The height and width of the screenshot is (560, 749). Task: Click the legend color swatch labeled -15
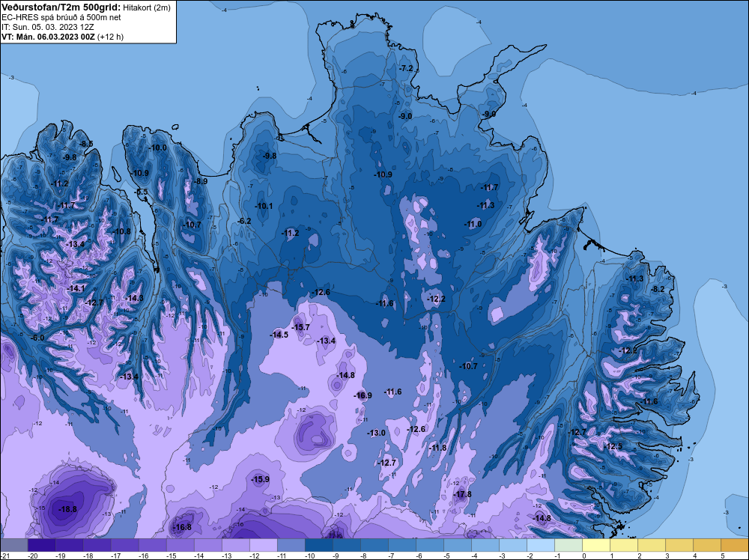(180, 545)
